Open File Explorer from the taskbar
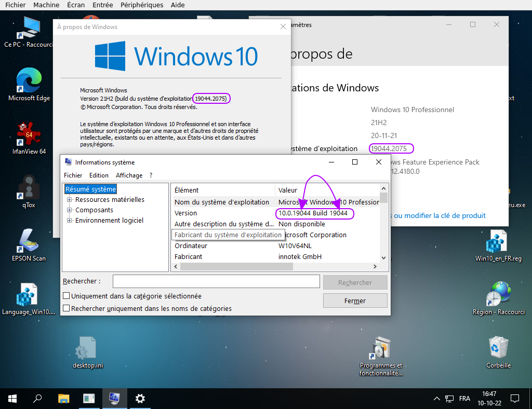The width and height of the screenshot is (532, 409). pyautogui.click(x=63, y=399)
